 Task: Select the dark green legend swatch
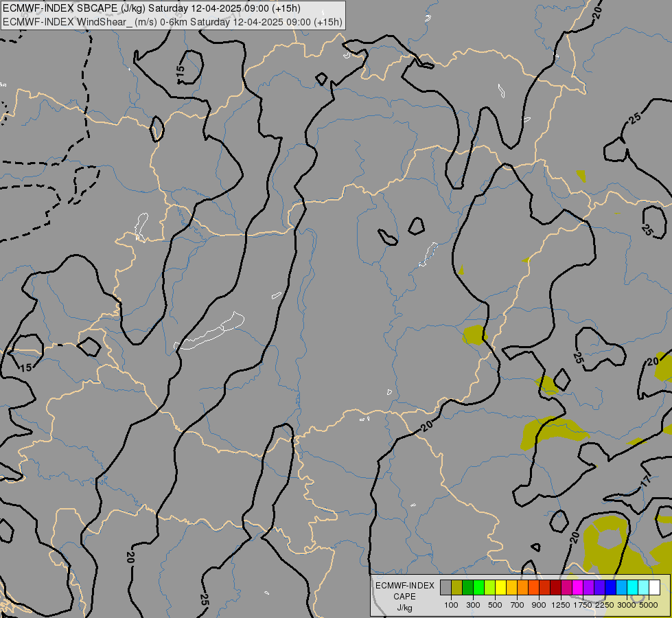pos(467,588)
